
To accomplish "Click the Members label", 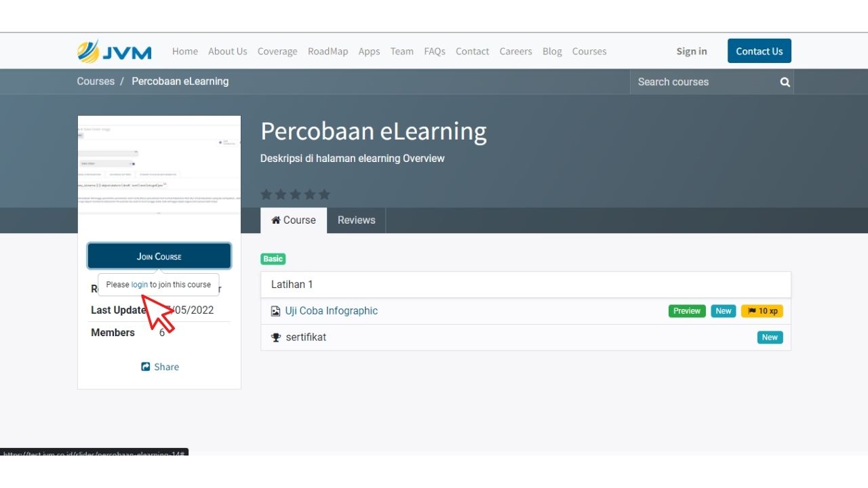I will tap(113, 333).
